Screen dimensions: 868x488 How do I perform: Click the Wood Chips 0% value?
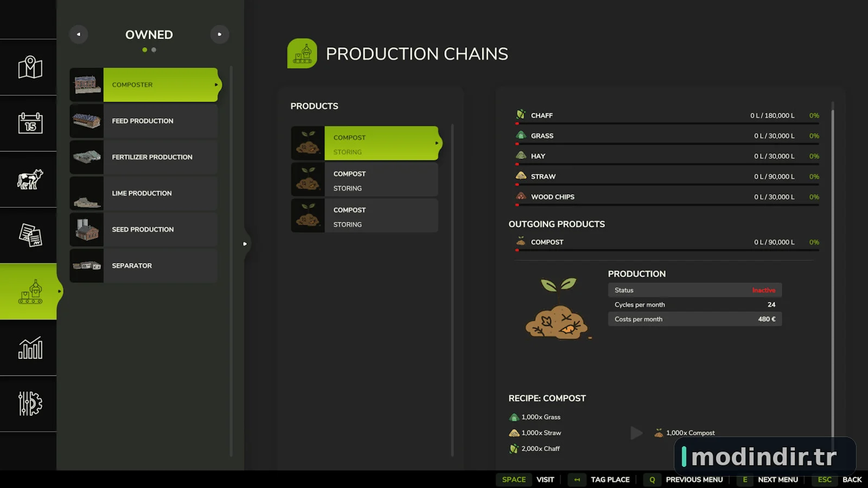(x=814, y=197)
